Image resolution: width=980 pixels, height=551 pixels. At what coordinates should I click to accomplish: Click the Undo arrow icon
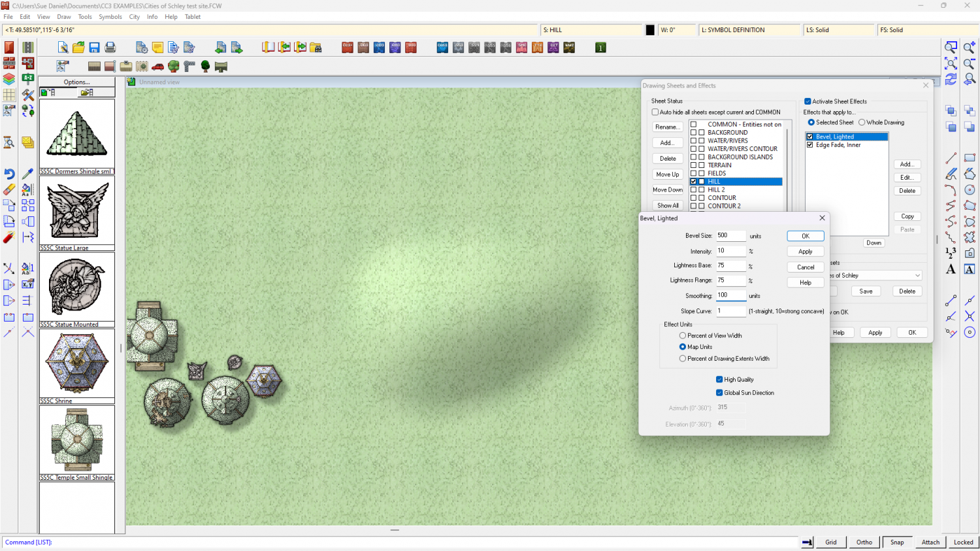tap(9, 174)
